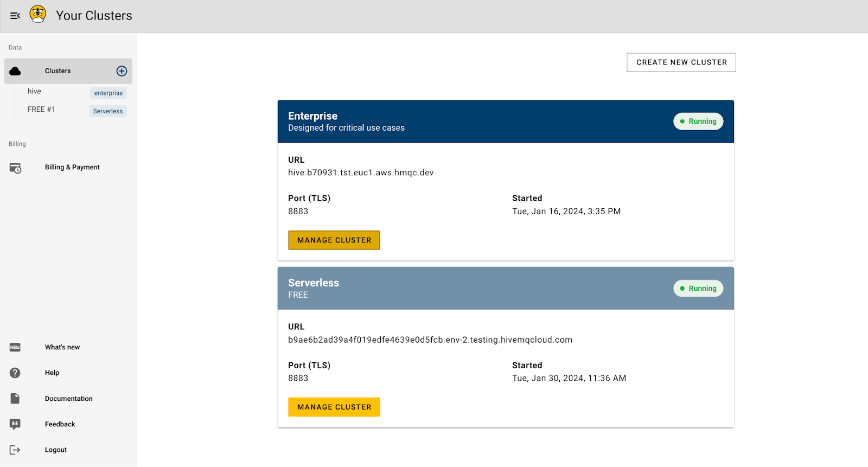Click the Feedback speech bubble icon
868x467 pixels.
point(15,424)
